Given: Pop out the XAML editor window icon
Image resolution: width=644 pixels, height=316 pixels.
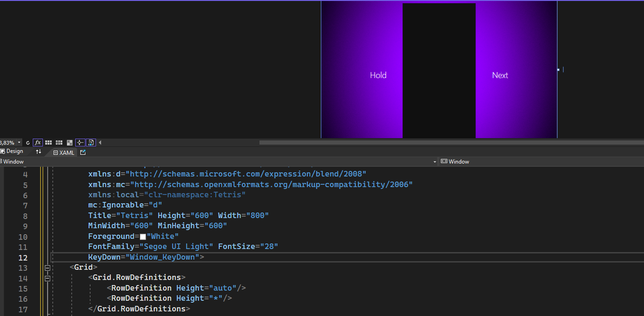Looking at the screenshot, I should pyautogui.click(x=83, y=152).
